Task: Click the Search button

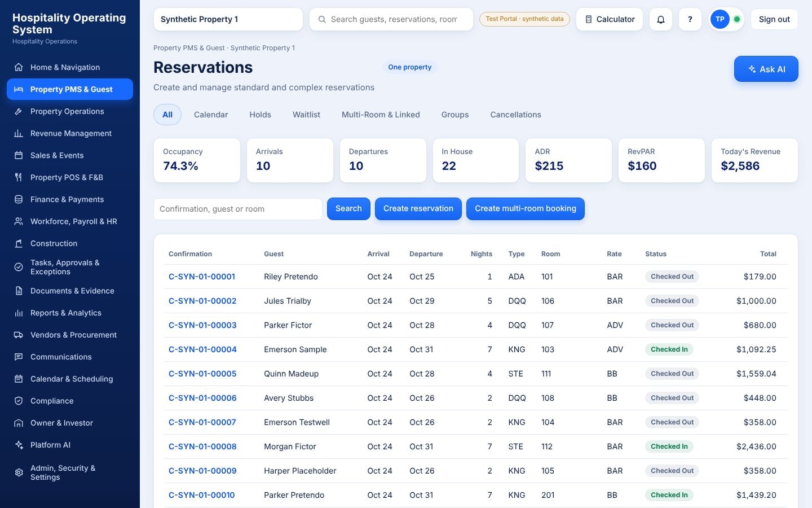Action: coord(348,209)
